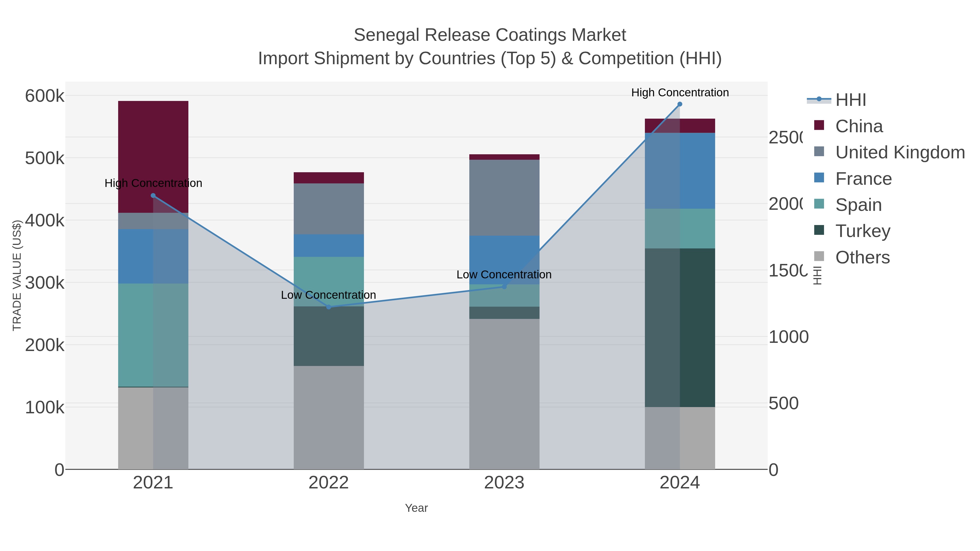Click the France color swatch in legend

click(819, 178)
